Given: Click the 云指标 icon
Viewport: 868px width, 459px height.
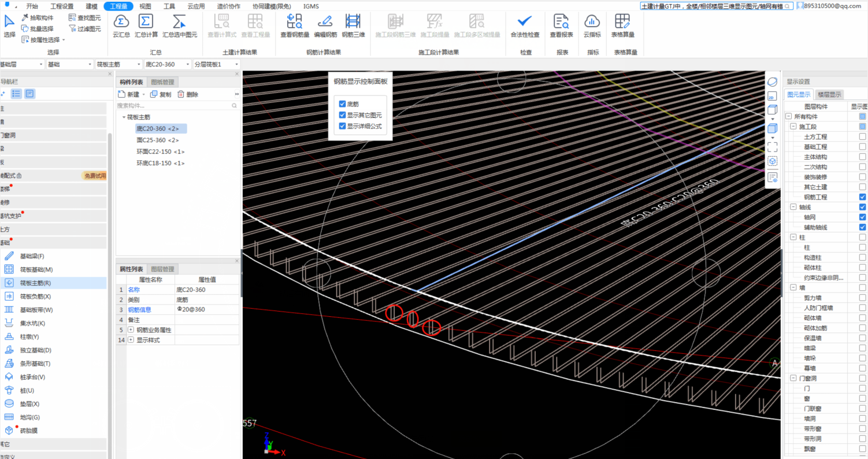Looking at the screenshot, I should point(592,27).
